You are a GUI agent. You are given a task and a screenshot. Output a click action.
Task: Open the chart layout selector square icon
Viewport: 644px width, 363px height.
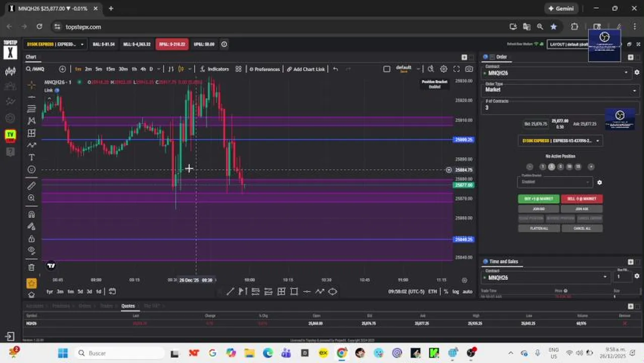click(x=387, y=69)
